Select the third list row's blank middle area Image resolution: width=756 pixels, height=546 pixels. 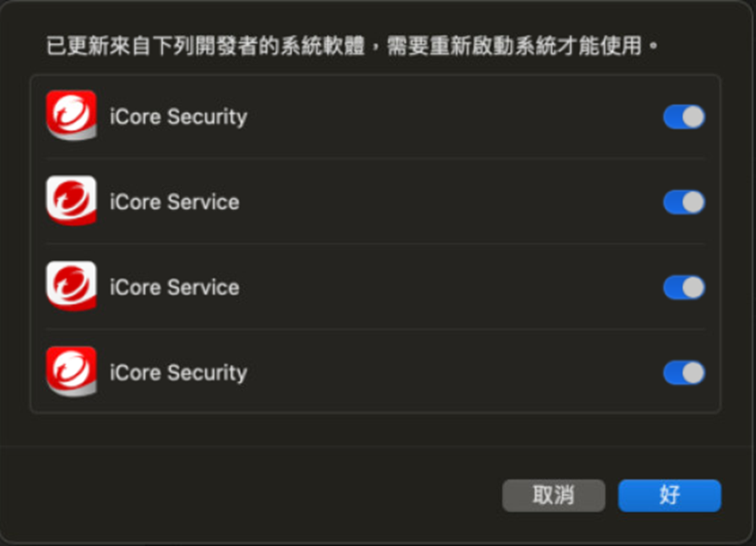[x=452, y=287]
